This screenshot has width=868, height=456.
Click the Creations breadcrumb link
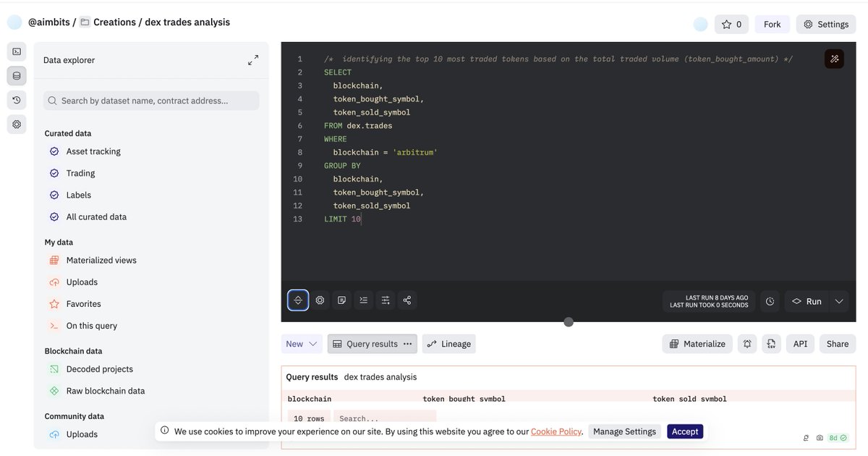pos(114,22)
